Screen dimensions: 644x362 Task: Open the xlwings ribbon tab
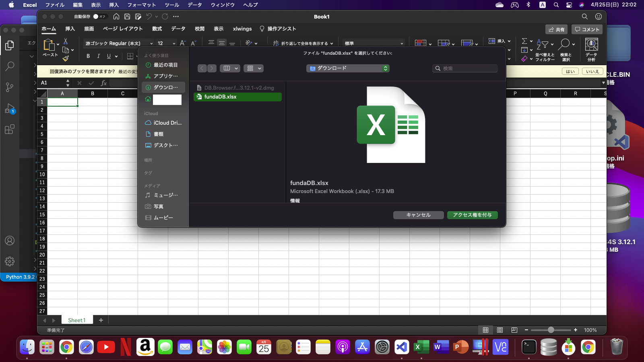pos(242,29)
